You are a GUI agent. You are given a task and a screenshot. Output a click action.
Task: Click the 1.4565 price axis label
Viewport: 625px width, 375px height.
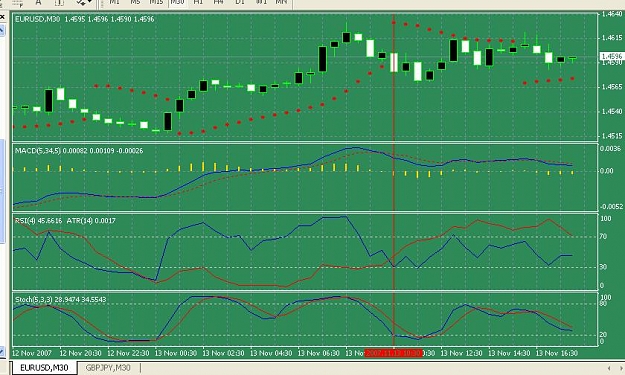[x=612, y=87]
